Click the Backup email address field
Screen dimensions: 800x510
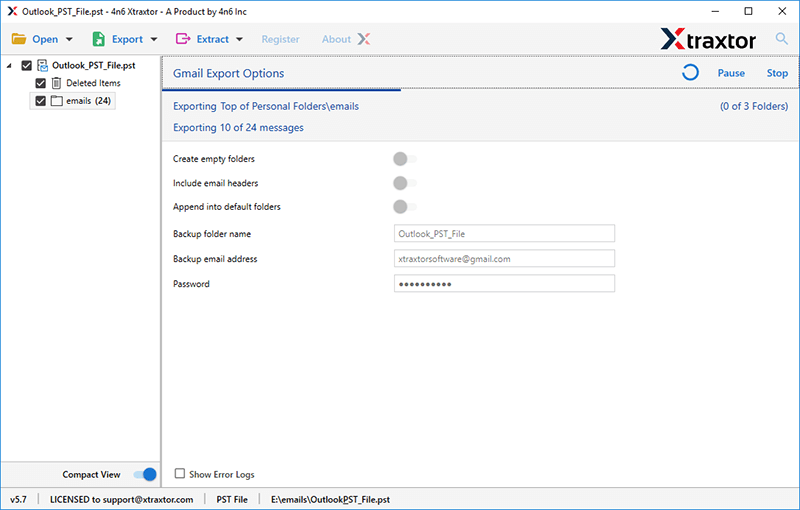[x=504, y=259]
